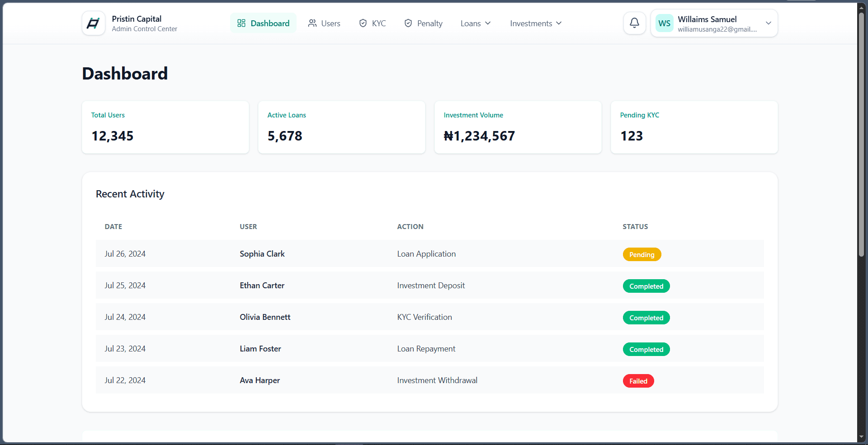The width and height of the screenshot is (868, 445).
Task: Click the Penalty shield icon
Action: (x=408, y=23)
